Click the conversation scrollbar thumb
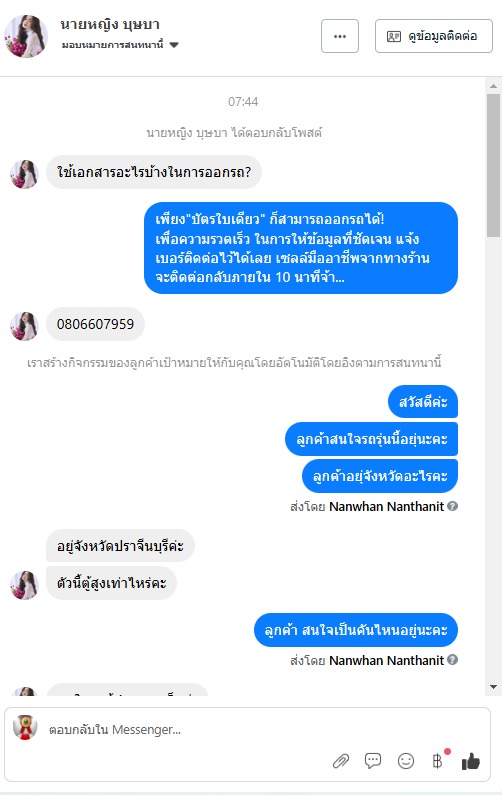Screen dimensions: 502x795 493,165
